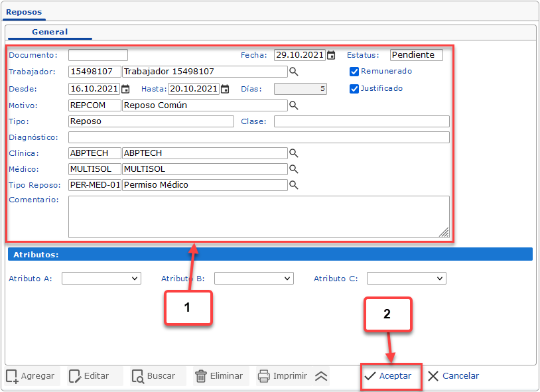Open Clínica lookup magnifier icon
Image resolution: width=540 pixels, height=392 pixels.
coord(294,153)
